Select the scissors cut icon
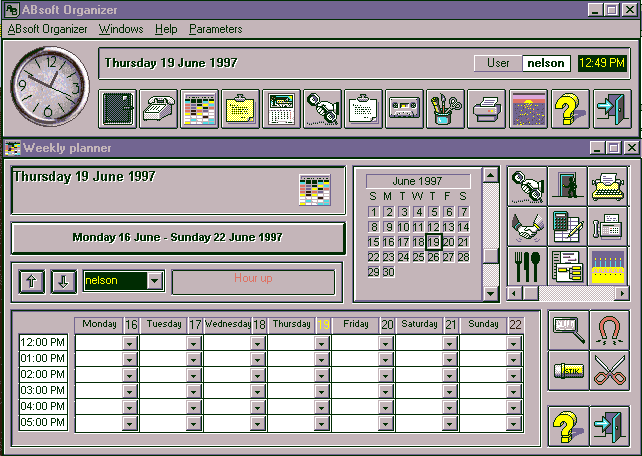This screenshot has width=642, height=456. coord(606,370)
